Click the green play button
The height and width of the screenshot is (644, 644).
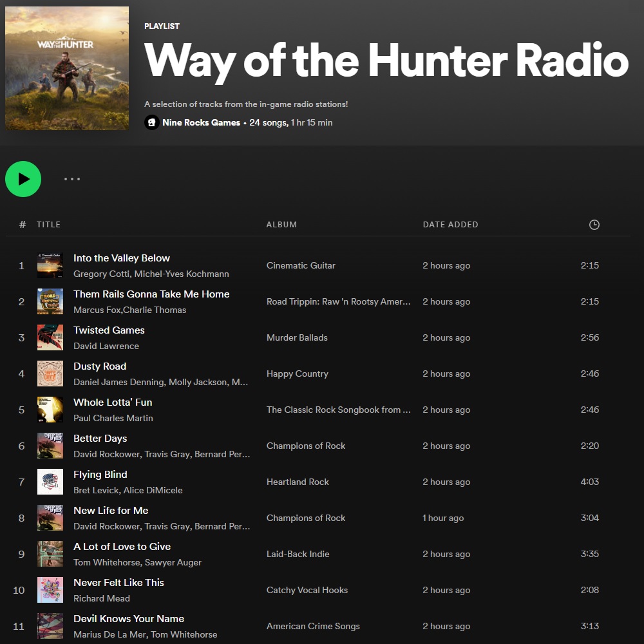point(23,179)
